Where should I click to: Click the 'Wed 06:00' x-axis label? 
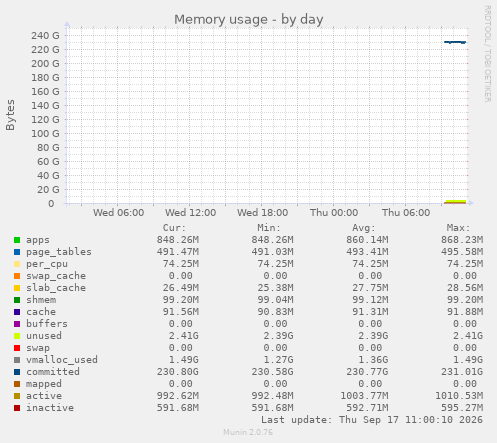coord(118,213)
